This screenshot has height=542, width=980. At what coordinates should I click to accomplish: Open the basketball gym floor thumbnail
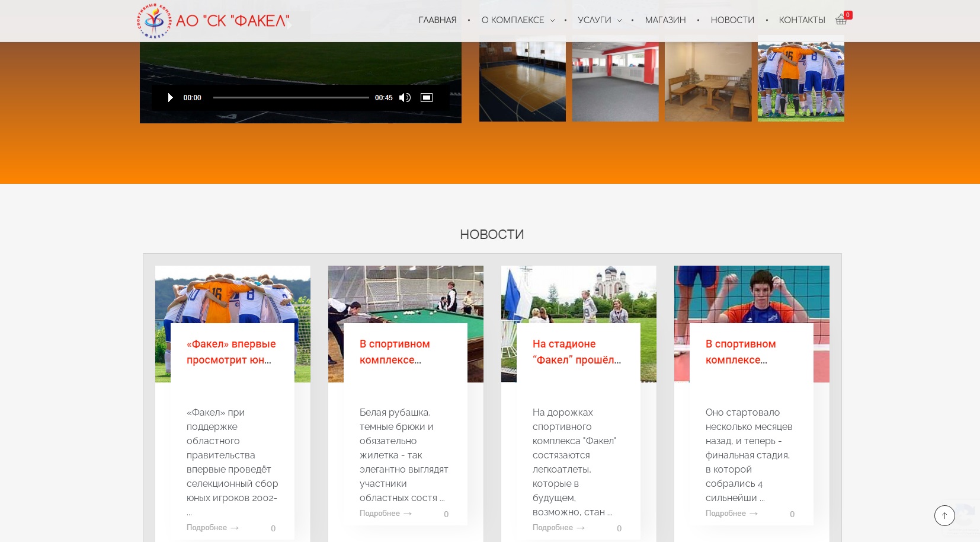[523, 78]
